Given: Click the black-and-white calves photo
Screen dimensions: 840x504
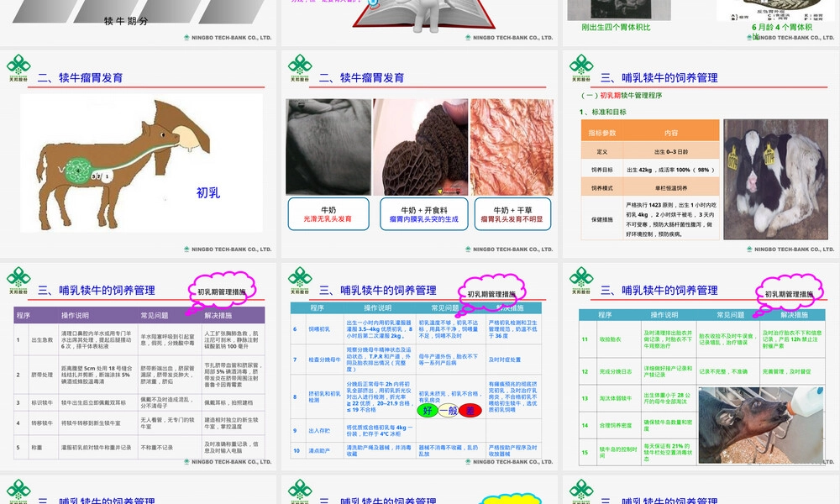Looking at the screenshot, I should point(775,180).
